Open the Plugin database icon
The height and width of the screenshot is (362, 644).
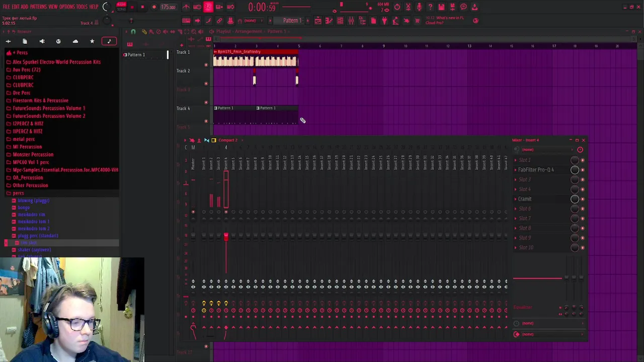click(384, 21)
